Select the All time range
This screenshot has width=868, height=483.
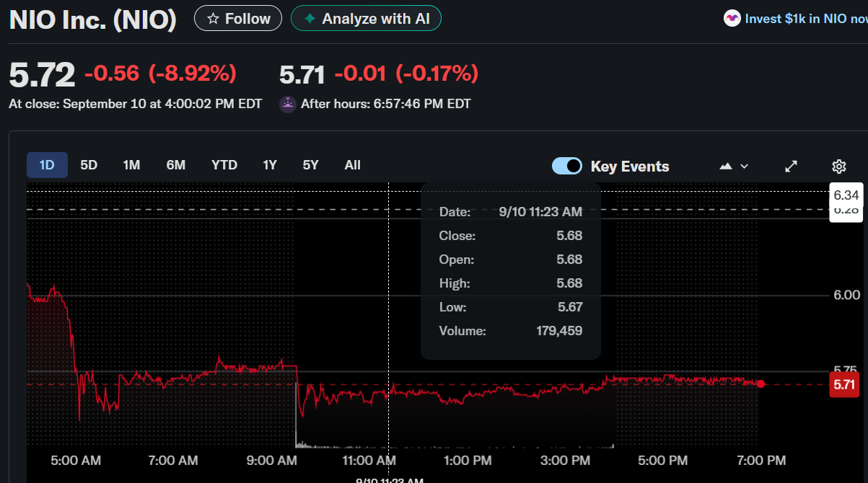tap(353, 165)
